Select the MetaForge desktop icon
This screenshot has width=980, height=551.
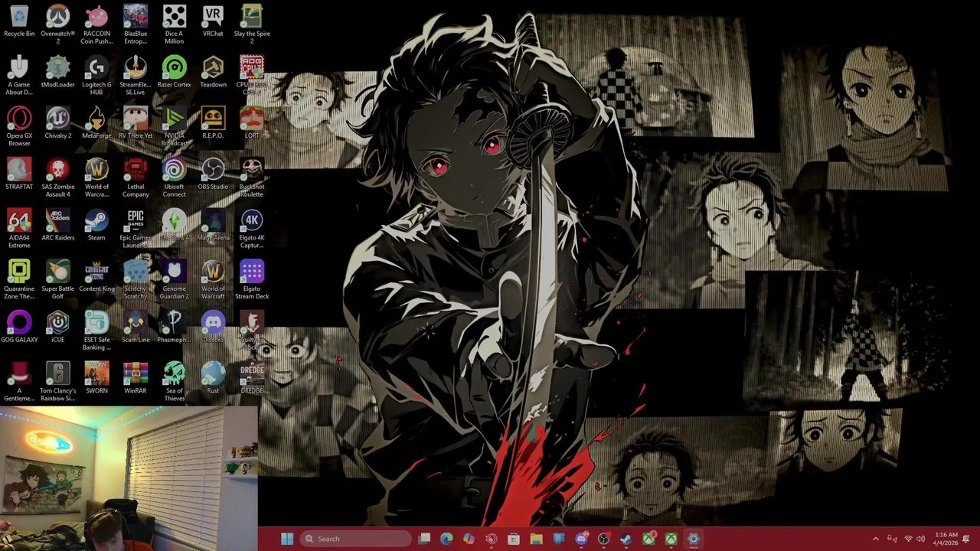pos(96,123)
